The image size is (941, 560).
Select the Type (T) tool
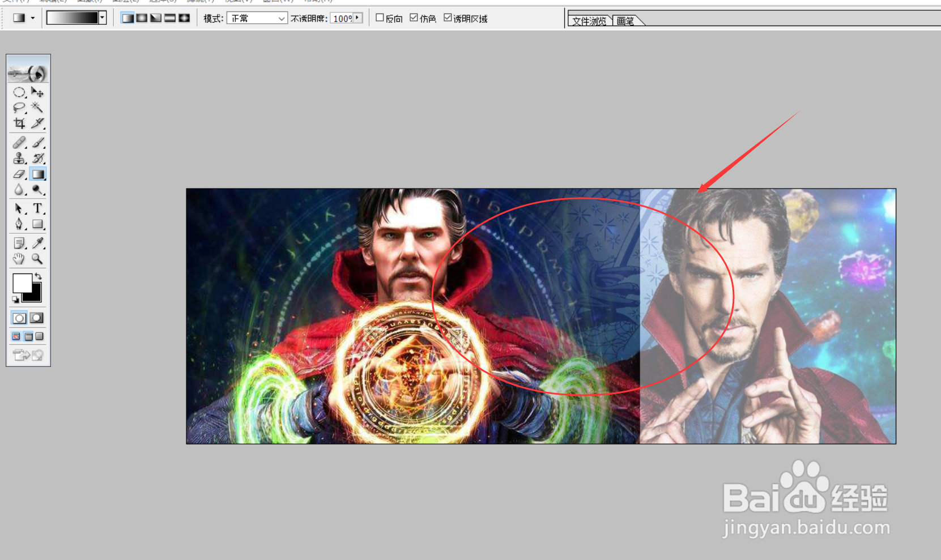coord(37,208)
